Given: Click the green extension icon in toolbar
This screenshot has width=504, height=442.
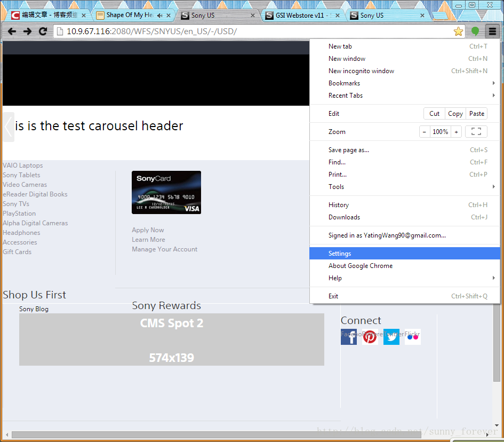Looking at the screenshot, I should point(475,31).
